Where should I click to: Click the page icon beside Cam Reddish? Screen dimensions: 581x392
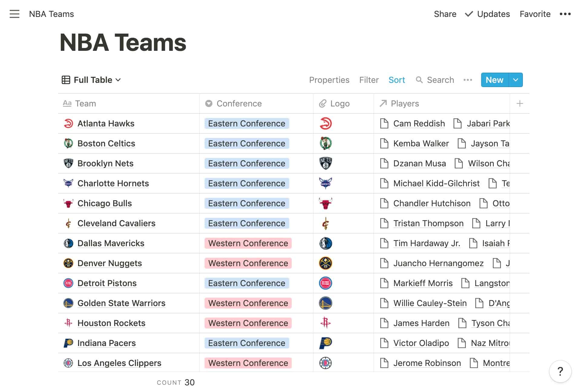click(x=385, y=123)
